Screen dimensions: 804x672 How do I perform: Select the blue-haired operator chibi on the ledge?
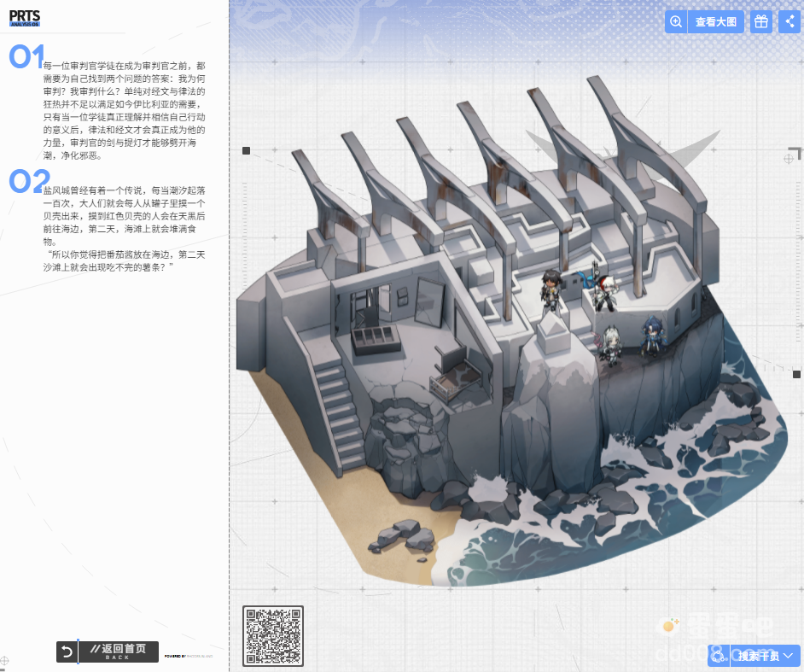pyautogui.click(x=653, y=336)
